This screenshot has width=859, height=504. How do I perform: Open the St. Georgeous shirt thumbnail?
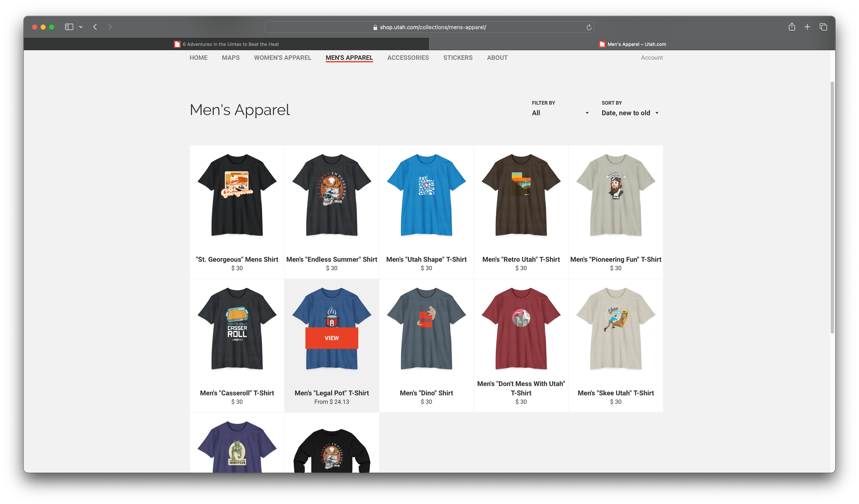pyautogui.click(x=237, y=195)
